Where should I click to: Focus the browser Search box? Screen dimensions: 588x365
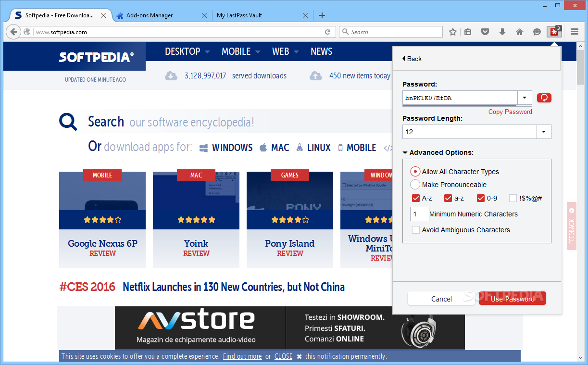click(391, 32)
